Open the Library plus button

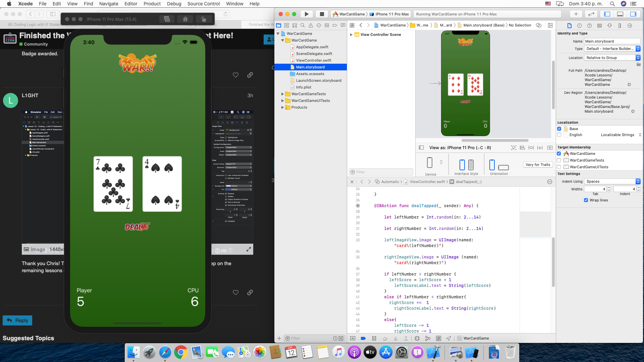tap(576, 14)
